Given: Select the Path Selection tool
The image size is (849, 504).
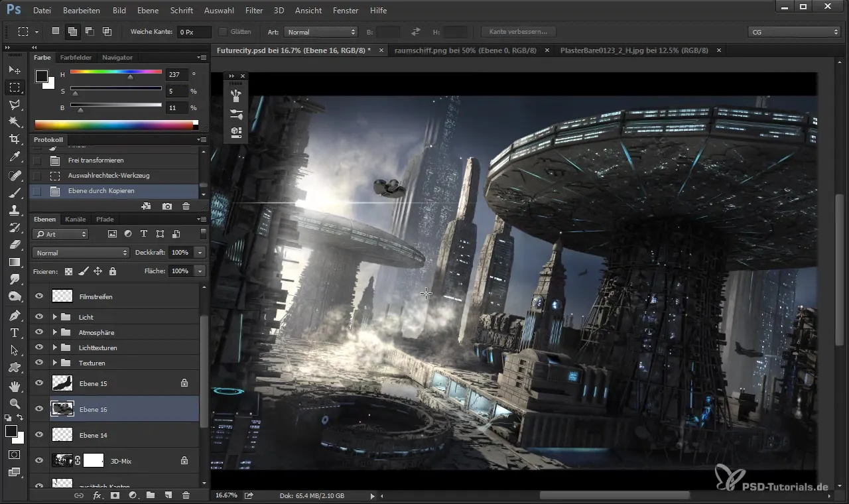Looking at the screenshot, I should [15, 349].
